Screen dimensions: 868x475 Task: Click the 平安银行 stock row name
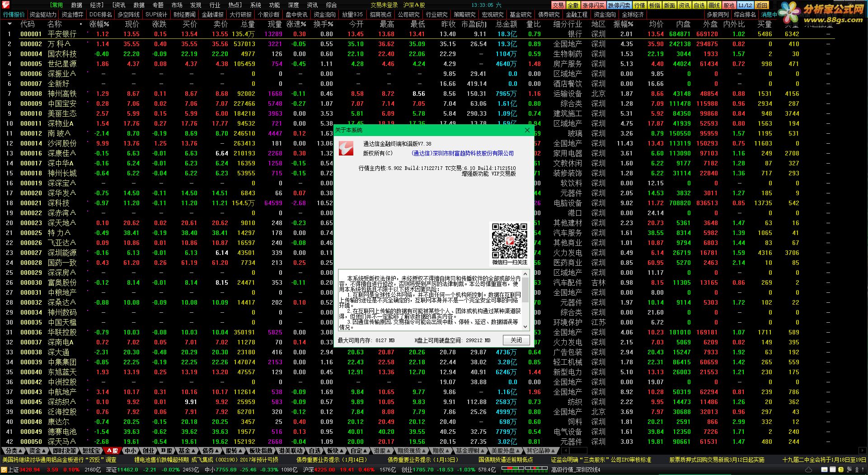62,34
